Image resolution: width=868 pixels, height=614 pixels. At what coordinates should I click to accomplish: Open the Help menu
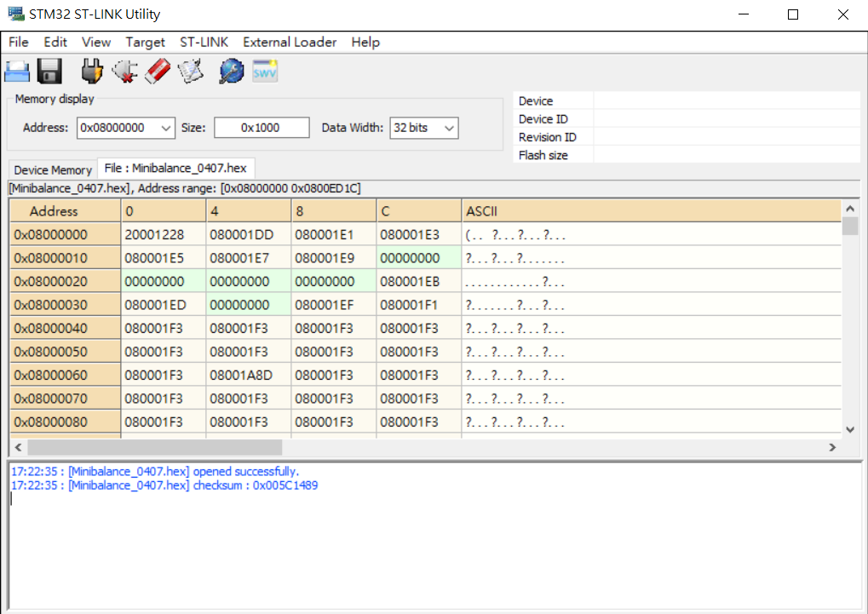[x=365, y=42]
